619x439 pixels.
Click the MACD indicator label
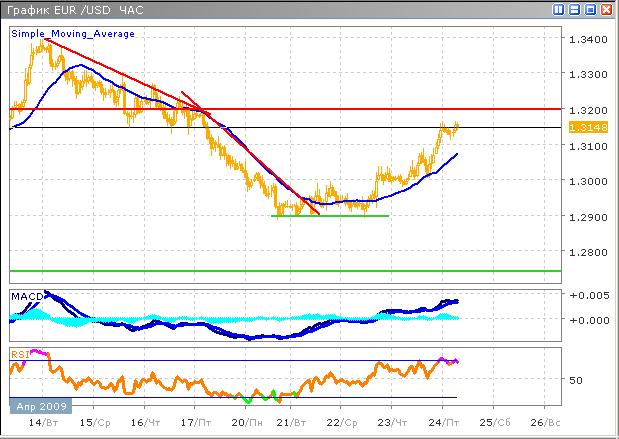pos(26,295)
